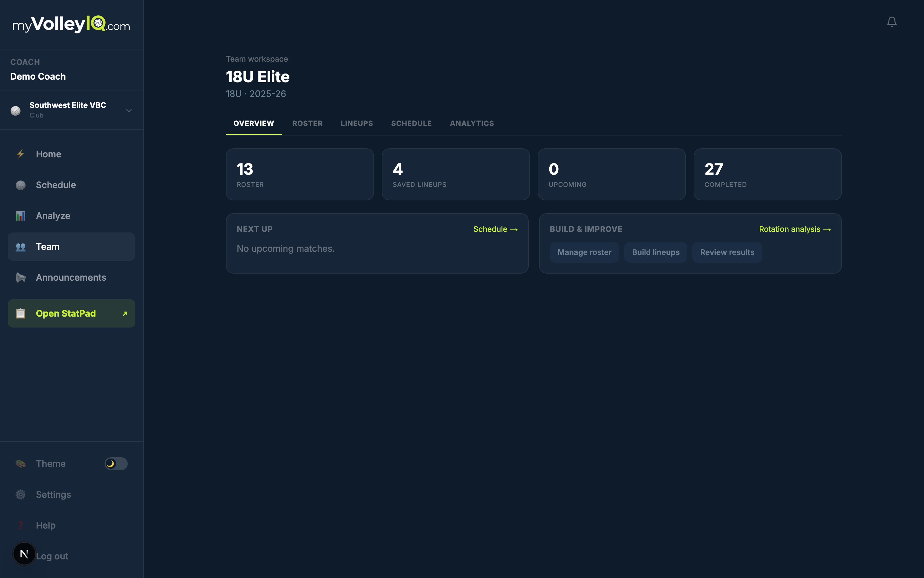924x578 pixels.
Task: Select Team in the sidebar
Action: [72, 247]
